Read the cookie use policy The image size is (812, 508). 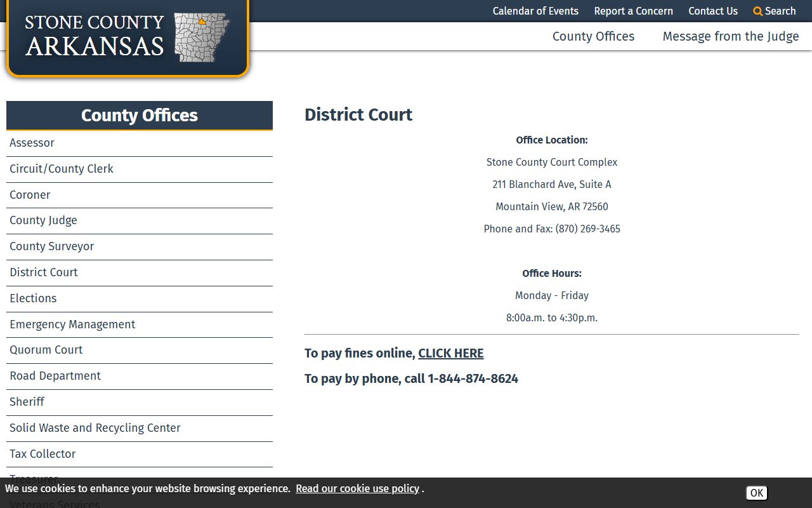coord(357,488)
